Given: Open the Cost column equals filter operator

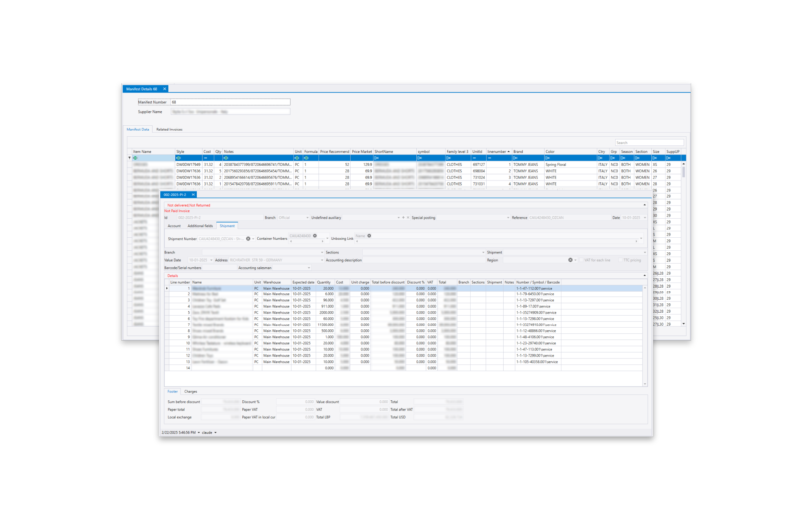Looking at the screenshot, I should tap(205, 158).
